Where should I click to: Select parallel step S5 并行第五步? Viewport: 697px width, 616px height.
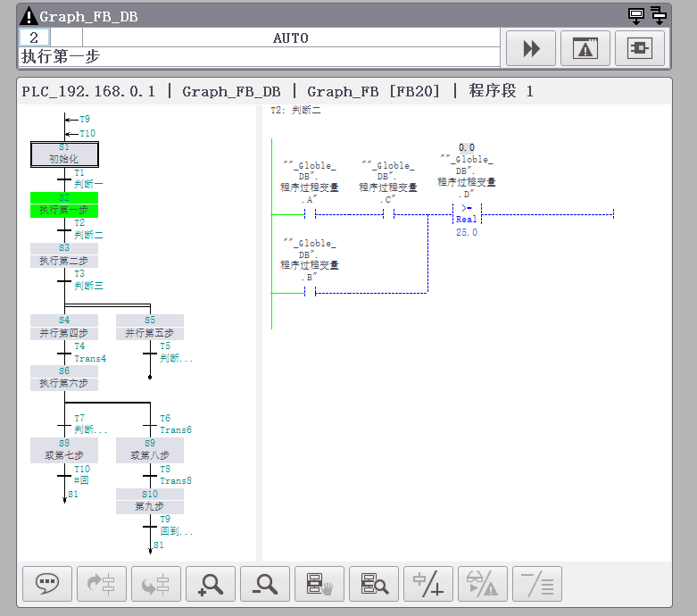tap(150, 328)
